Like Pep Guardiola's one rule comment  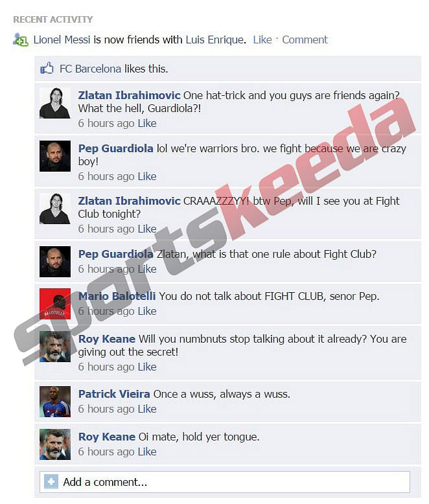coord(147,269)
